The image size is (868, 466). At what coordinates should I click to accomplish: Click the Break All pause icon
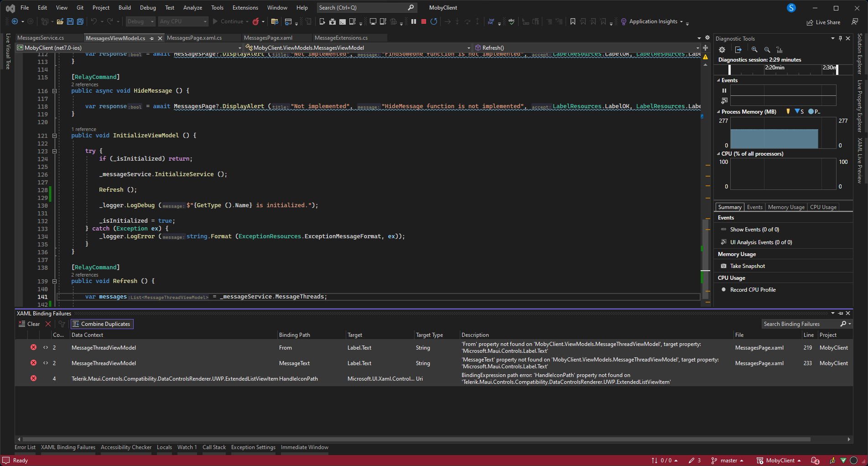click(414, 21)
